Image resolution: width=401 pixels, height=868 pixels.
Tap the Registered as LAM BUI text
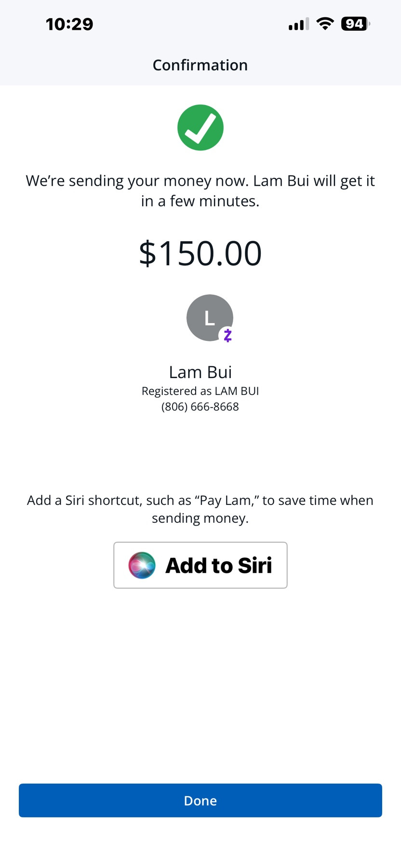tap(200, 391)
